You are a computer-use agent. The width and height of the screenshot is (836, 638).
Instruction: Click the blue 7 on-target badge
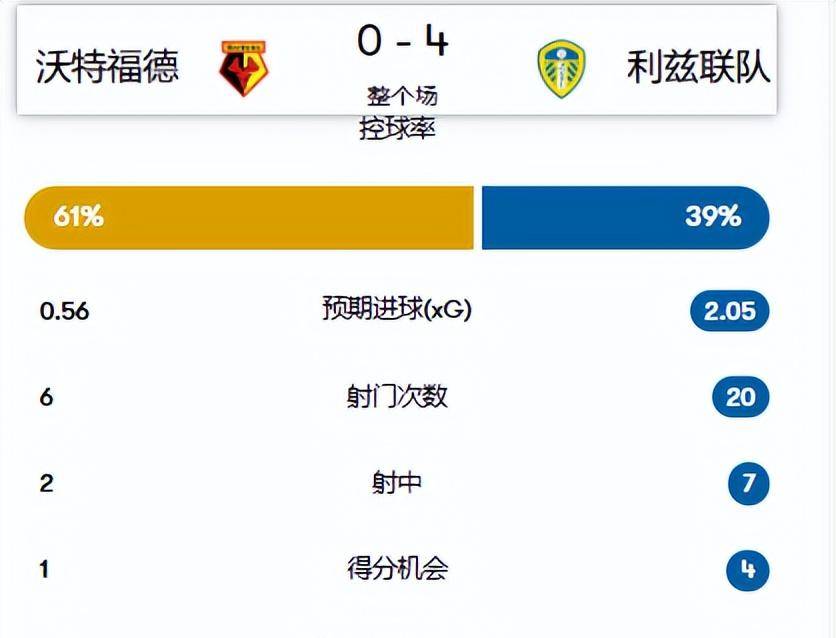coord(748,484)
